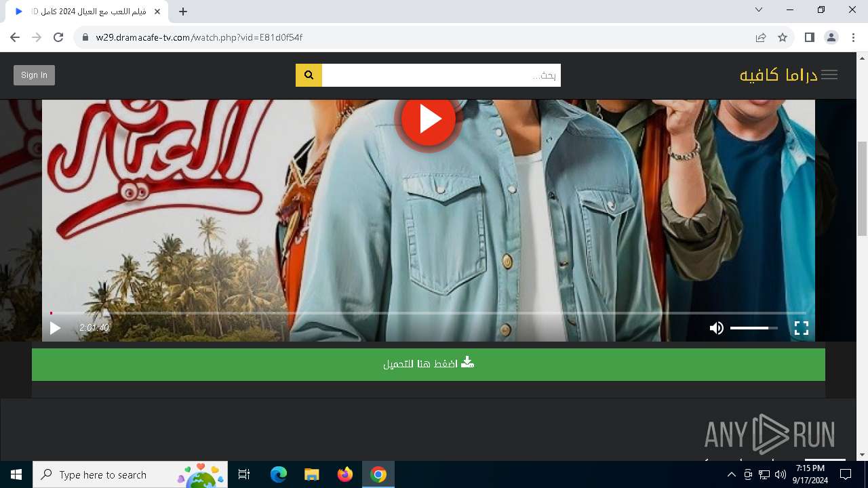Open Task View in the taskbar

pos(244,474)
